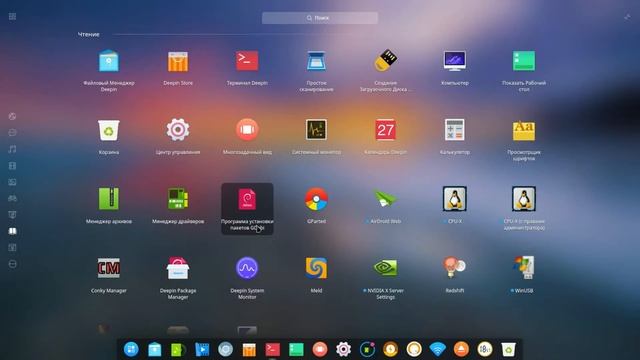
Task: Select Graphics picture category in sidebar
Action: point(13,182)
